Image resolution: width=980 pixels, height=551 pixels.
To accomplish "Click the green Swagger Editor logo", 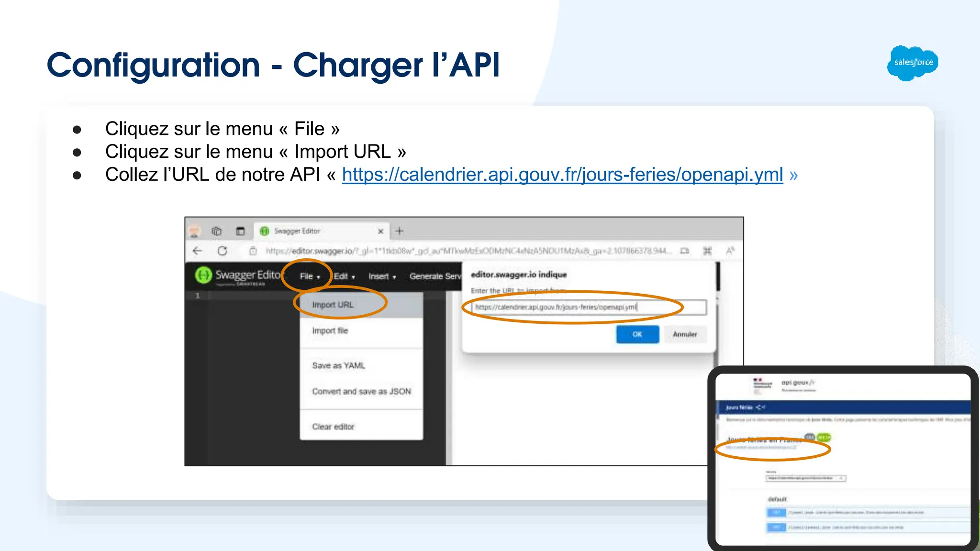I will pyautogui.click(x=203, y=275).
